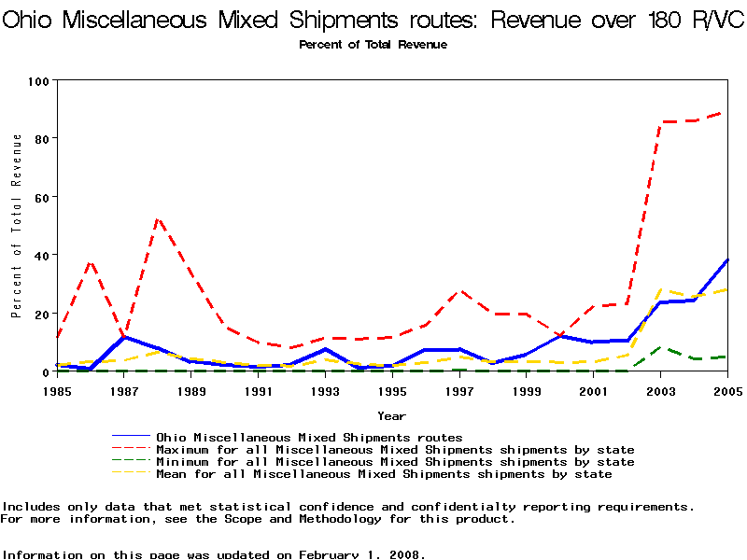Click the 'Mean for all' legend label

tap(384, 474)
